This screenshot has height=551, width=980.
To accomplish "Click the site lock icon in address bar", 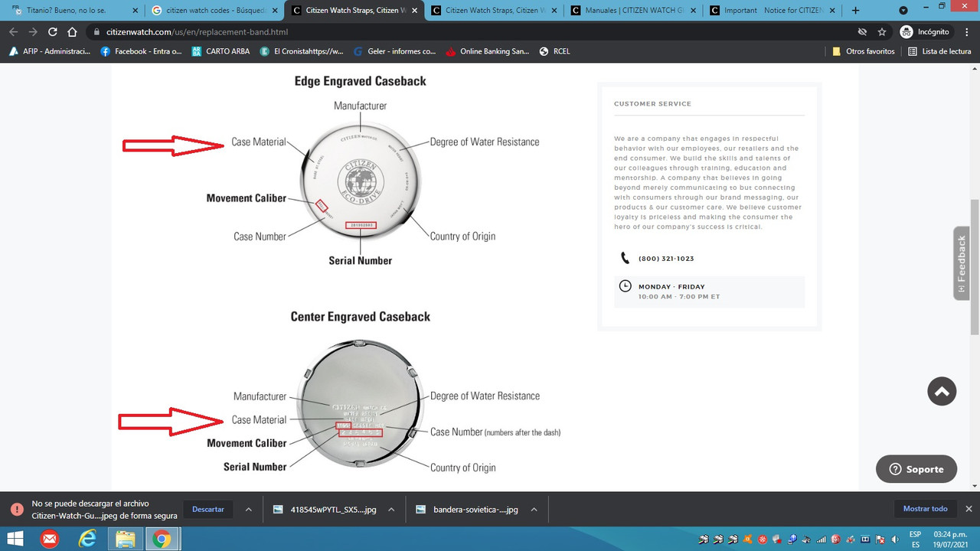I will click(x=96, y=32).
